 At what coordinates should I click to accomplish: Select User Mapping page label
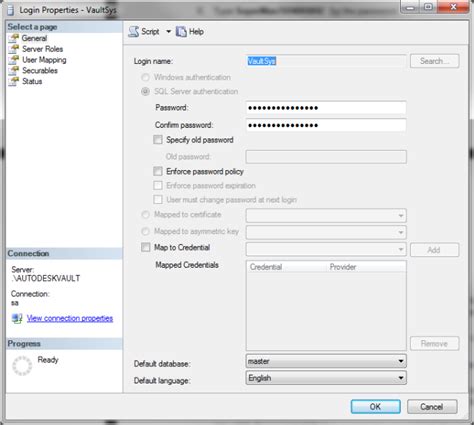click(44, 60)
